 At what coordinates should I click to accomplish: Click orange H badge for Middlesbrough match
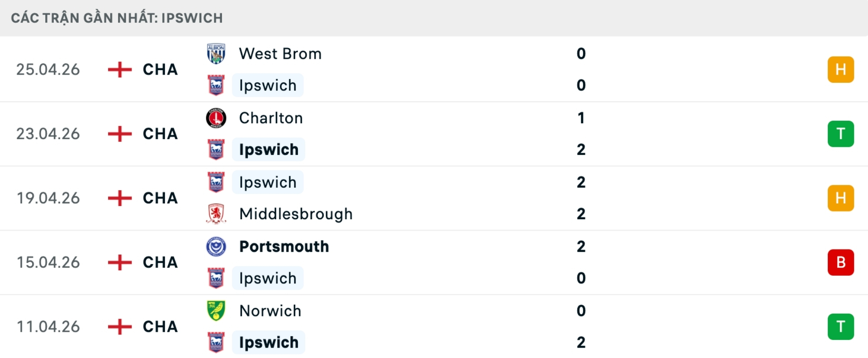840,198
